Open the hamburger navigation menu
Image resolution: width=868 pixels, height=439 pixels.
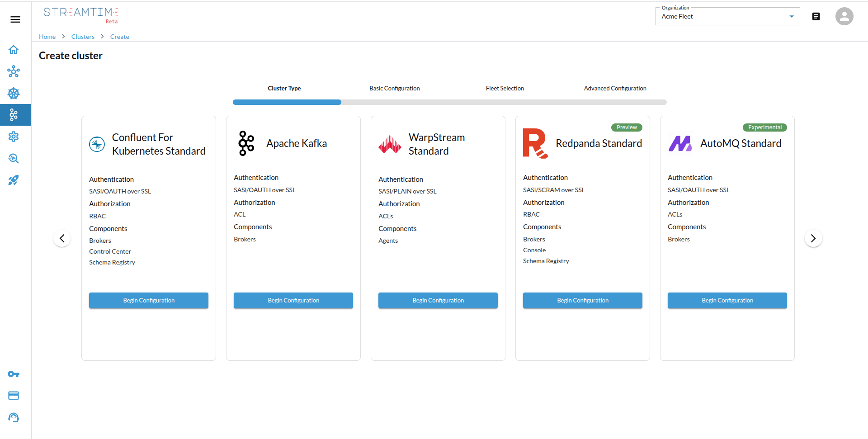(x=15, y=19)
